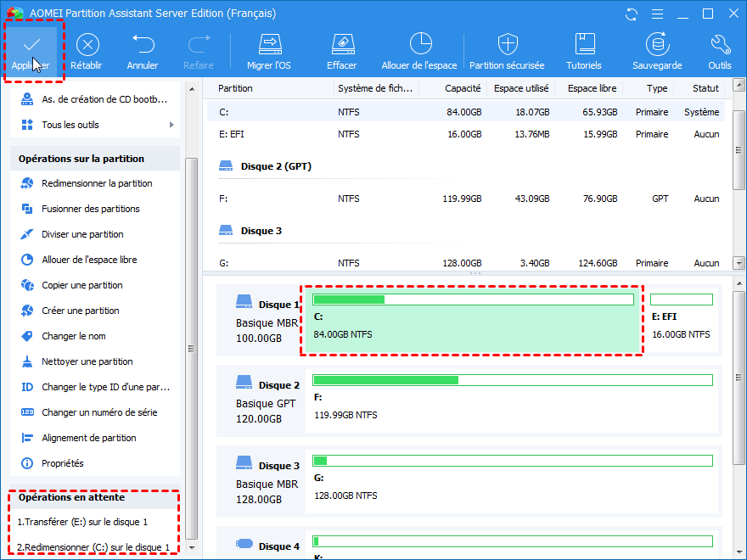Screen dimensions: 747x560
Task: Click the title bar refresh icon
Action: tap(631, 14)
